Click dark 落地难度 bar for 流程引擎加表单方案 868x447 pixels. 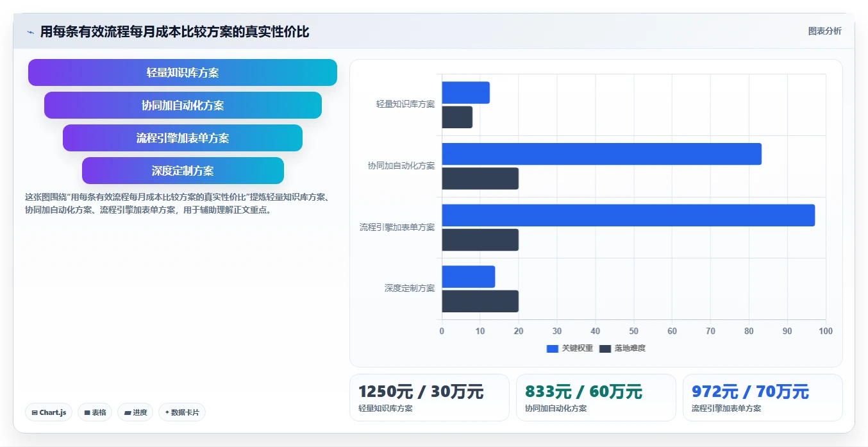(480, 240)
